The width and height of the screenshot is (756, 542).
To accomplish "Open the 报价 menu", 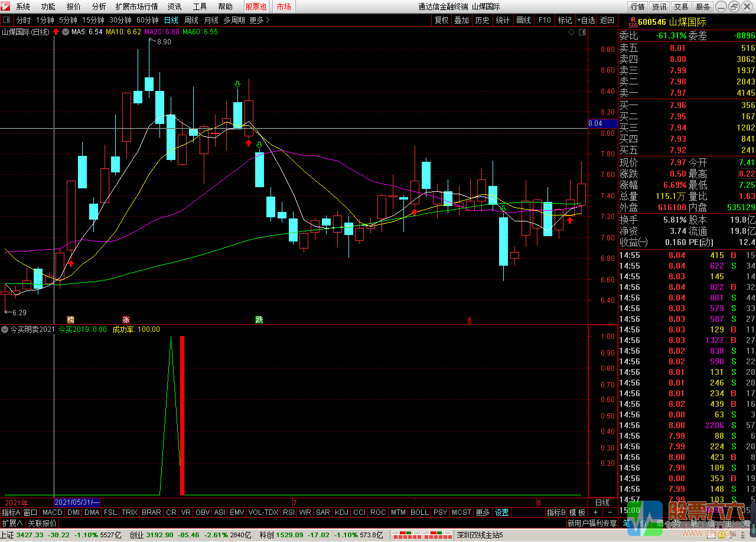I will (x=74, y=6).
